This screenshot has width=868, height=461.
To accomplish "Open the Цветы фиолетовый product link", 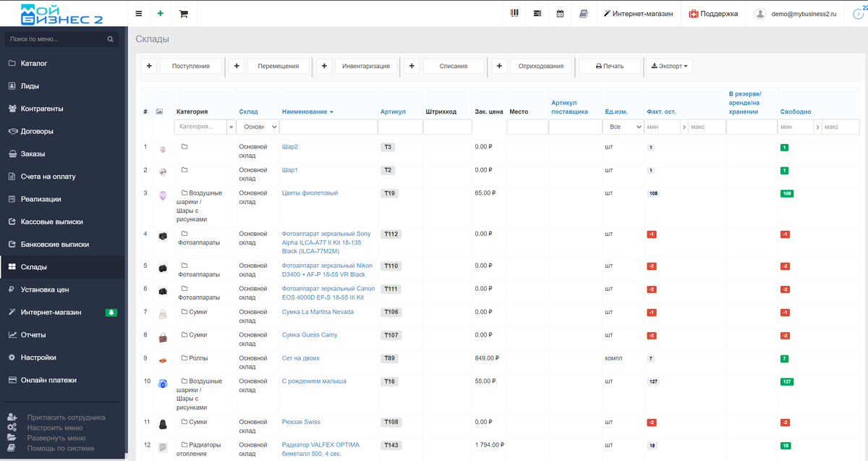I will click(310, 193).
